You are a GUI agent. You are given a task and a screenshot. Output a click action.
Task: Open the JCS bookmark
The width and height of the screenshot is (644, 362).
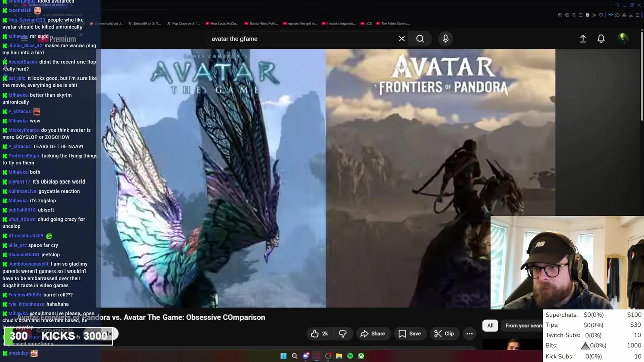366,23
